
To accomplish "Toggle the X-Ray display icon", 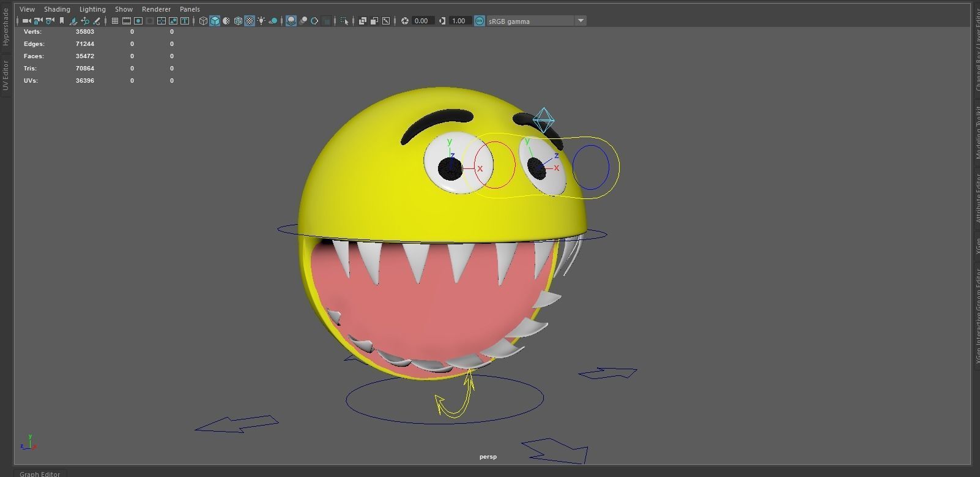I will [363, 21].
